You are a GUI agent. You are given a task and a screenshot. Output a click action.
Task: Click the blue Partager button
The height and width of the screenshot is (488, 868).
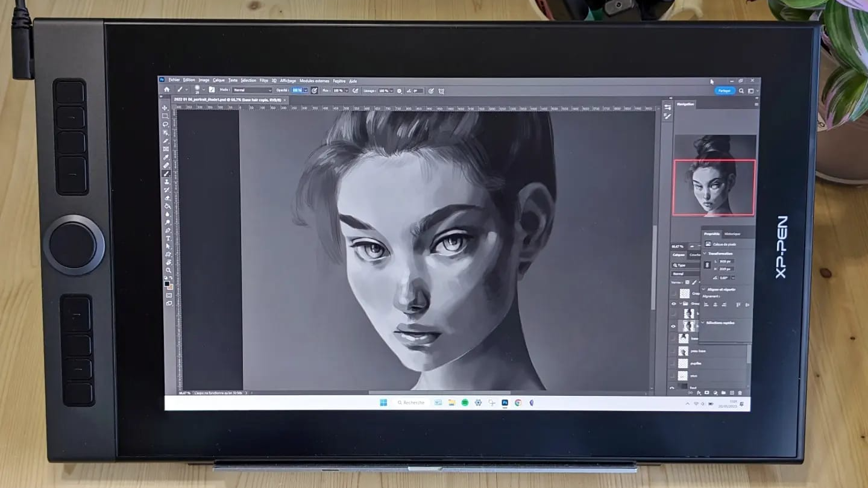coord(724,91)
